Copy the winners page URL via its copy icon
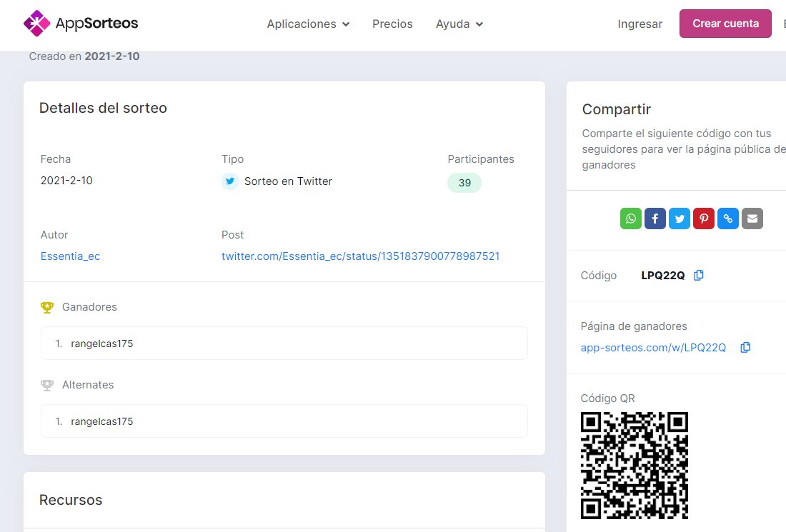 pos(745,347)
